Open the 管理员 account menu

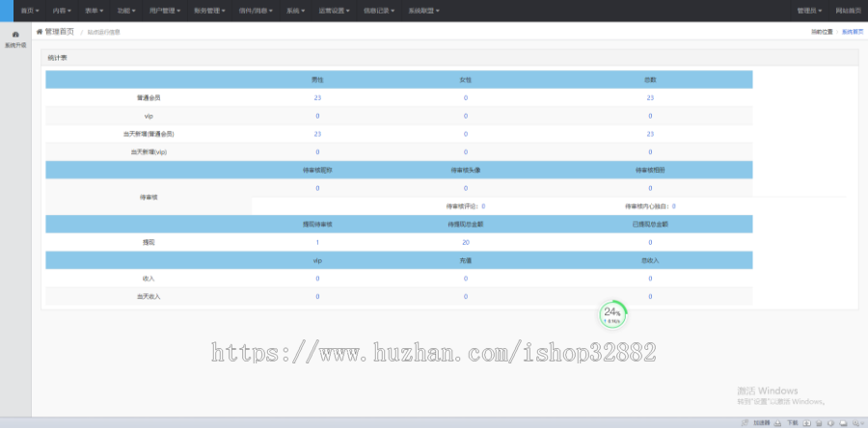pyautogui.click(x=809, y=11)
